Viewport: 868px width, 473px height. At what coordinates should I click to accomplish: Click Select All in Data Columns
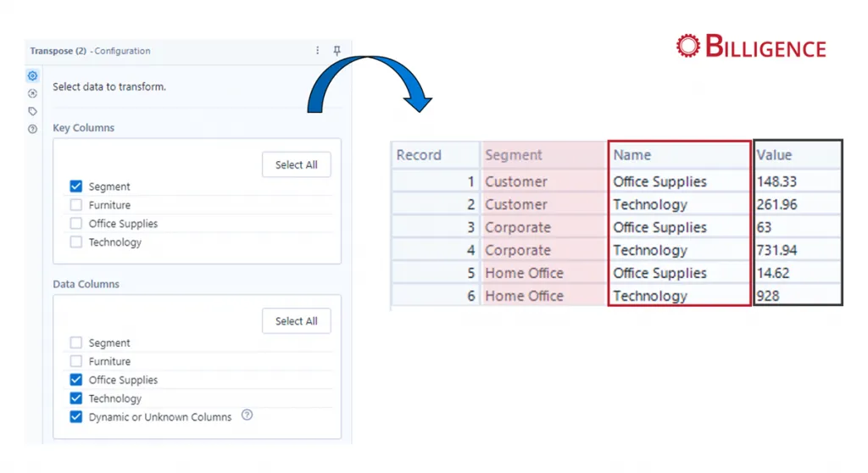(x=296, y=320)
